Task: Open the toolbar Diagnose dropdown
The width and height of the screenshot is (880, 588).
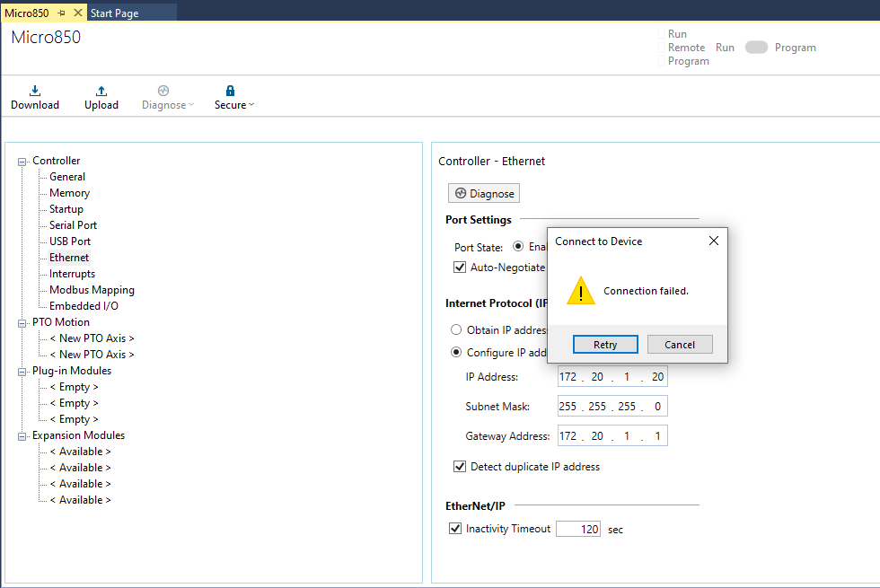Action: pyautogui.click(x=167, y=98)
